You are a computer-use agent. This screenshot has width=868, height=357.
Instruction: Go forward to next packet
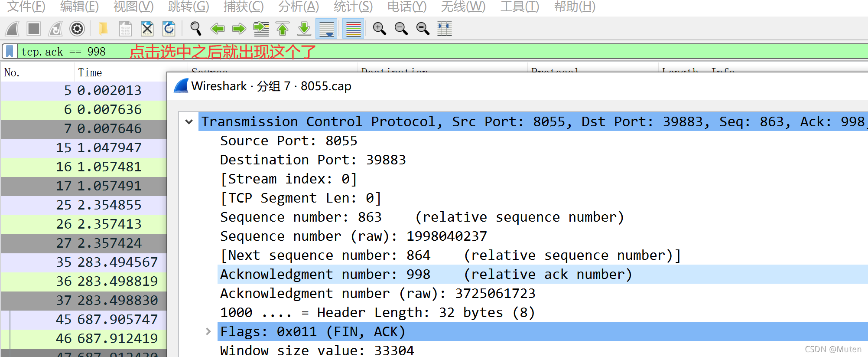tap(239, 29)
